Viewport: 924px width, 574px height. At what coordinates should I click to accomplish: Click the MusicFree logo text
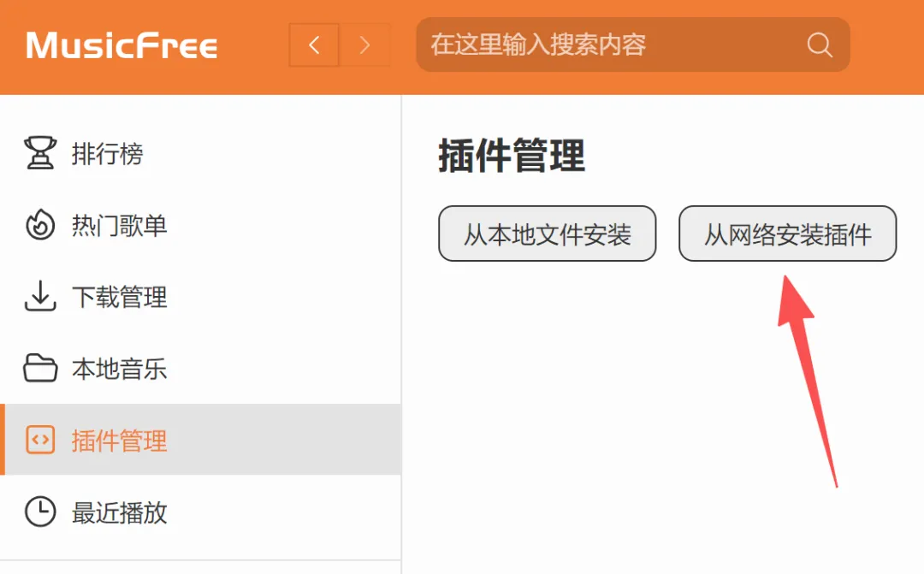click(121, 45)
